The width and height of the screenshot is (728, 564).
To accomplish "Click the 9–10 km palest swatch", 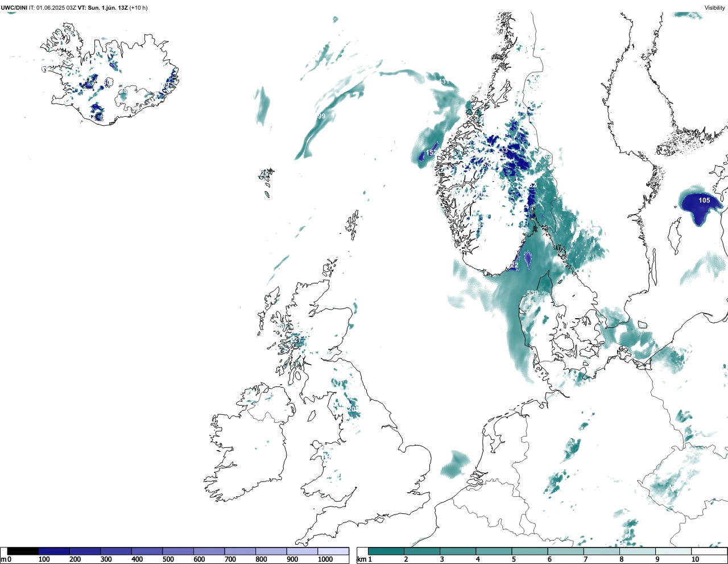I will pos(673,551).
